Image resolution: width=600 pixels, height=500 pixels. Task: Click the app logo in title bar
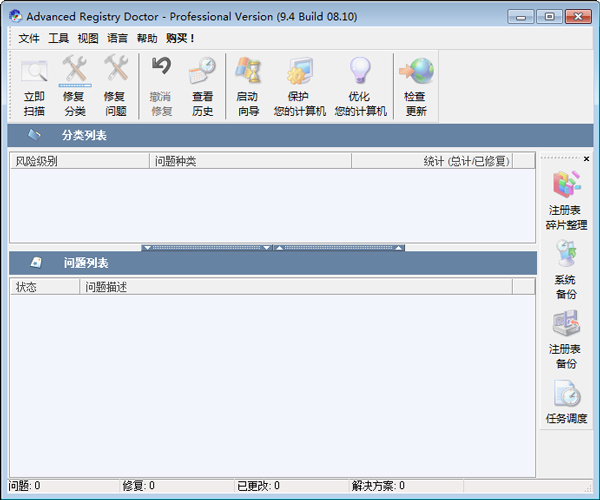pos(16,16)
